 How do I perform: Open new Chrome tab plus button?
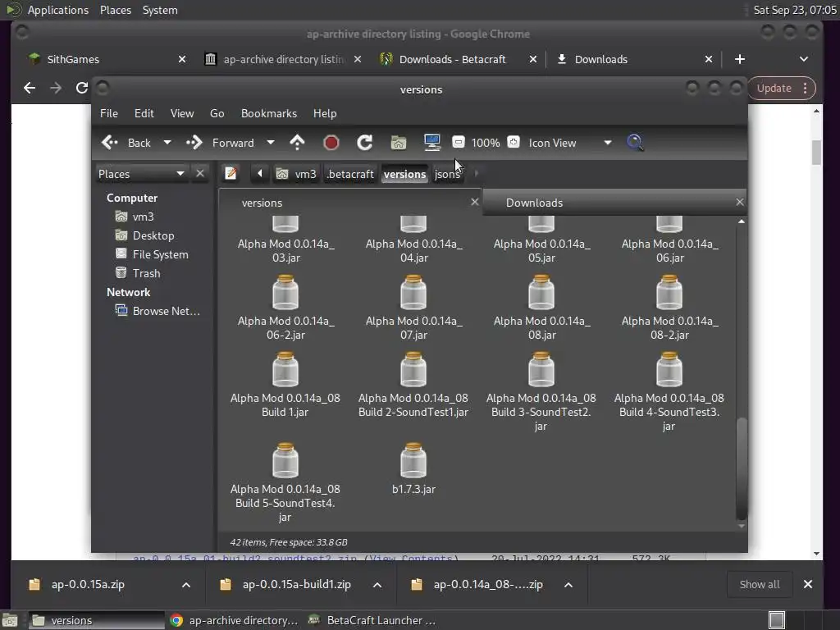tap(740, 59)
